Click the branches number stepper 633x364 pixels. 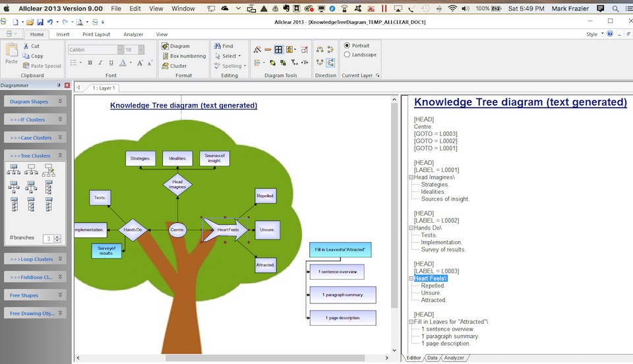tap(57, 239)
